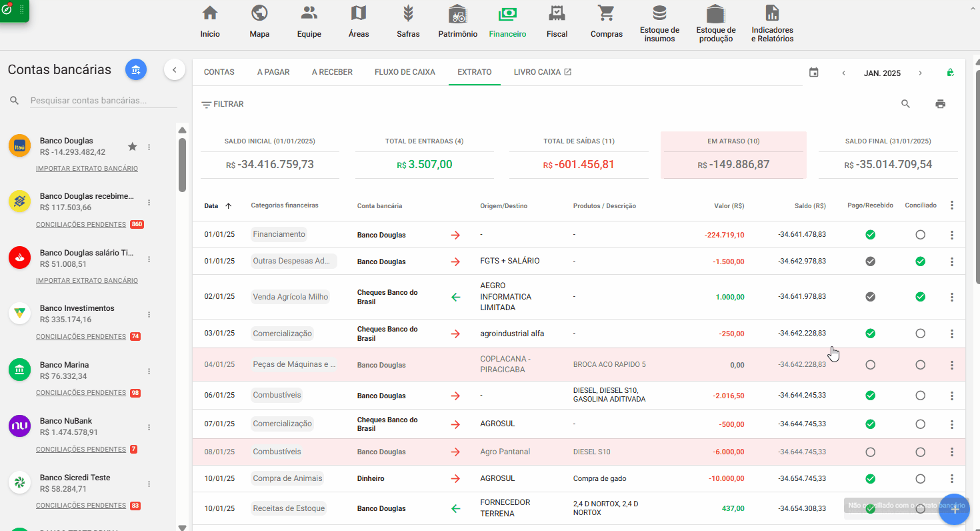Go to next month after JAN. 2025
The width and height of the screenshot is (980, 531).
click(920, 73)
